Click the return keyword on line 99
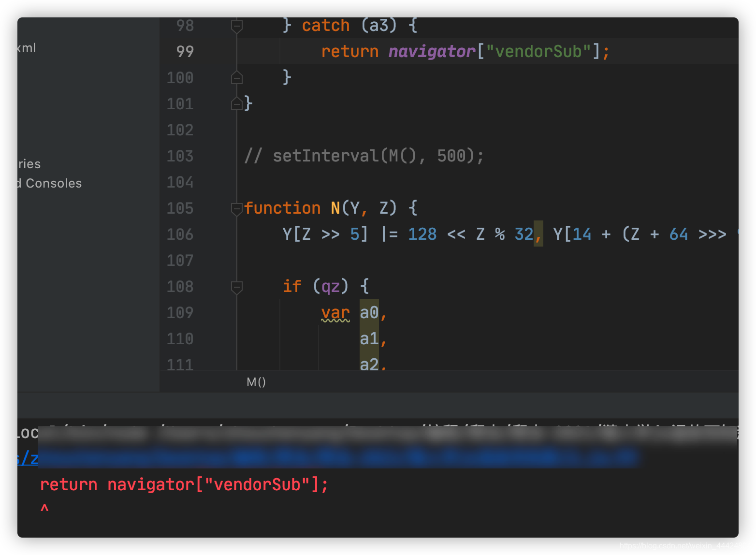 coord(350,51)
